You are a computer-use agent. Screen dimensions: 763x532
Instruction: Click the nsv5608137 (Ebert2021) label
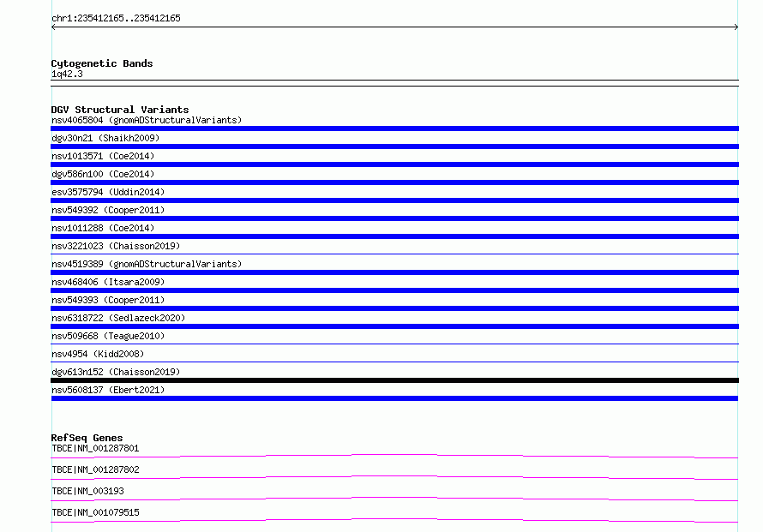(x=108, y=390)
